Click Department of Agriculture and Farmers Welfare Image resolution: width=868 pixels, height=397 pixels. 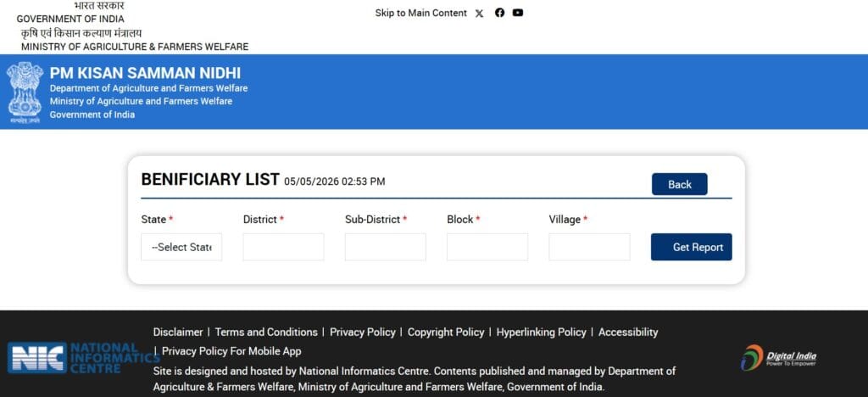pos(148,88)
